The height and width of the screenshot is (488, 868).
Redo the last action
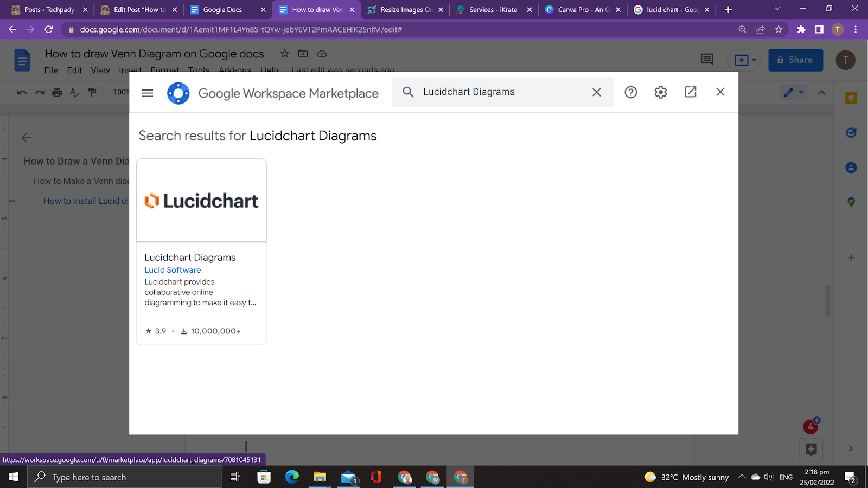coord(40,93)
